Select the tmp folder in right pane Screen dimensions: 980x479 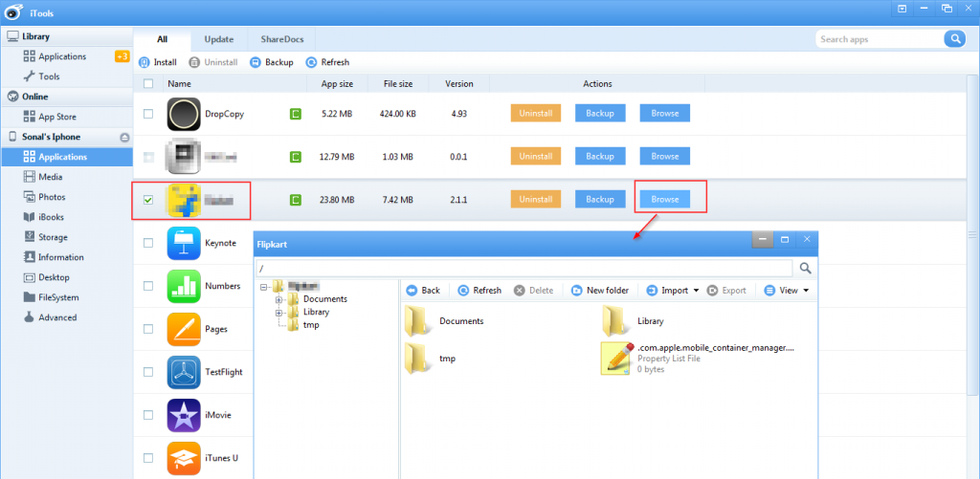pyautogui.click(x=432, y=359)
